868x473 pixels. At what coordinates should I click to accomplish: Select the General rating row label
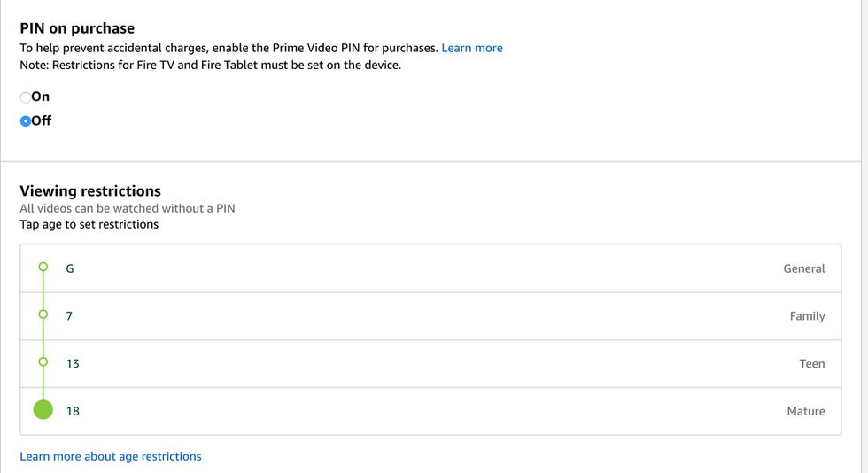803,268
